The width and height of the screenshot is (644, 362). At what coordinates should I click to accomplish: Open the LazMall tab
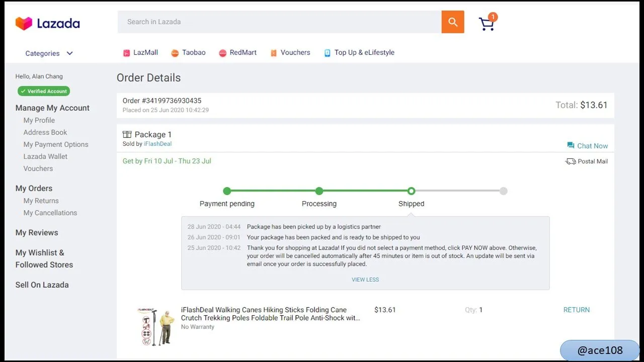coord(145,52)
